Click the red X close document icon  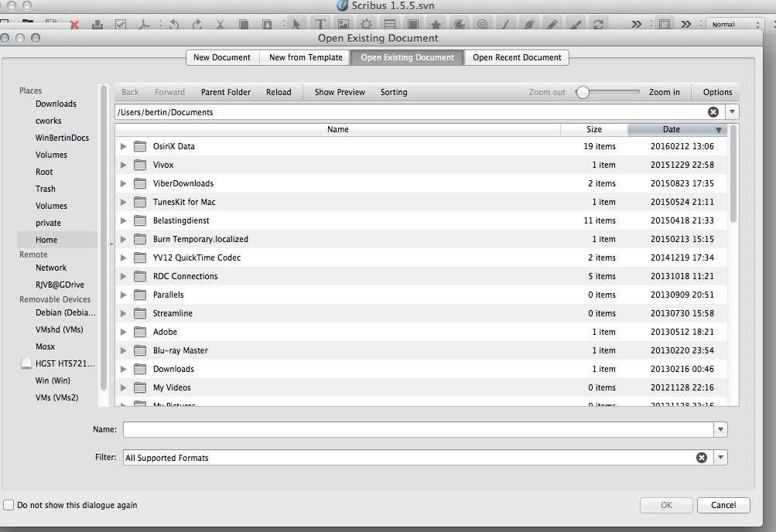click(x=75, y=24)
